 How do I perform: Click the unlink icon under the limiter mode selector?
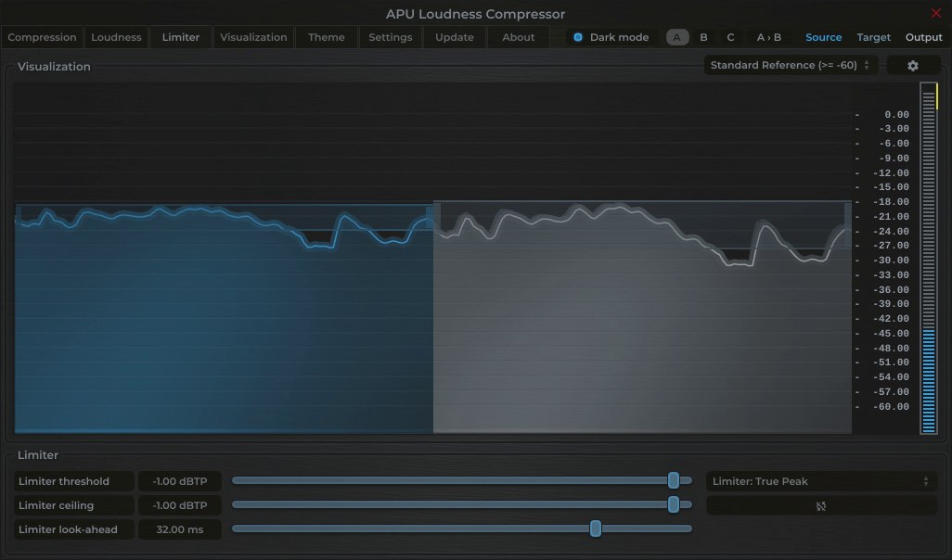click(x=821, y=505)
